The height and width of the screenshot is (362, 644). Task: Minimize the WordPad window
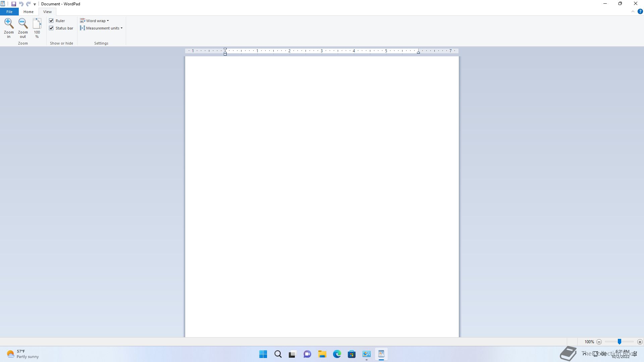(605, 4)
